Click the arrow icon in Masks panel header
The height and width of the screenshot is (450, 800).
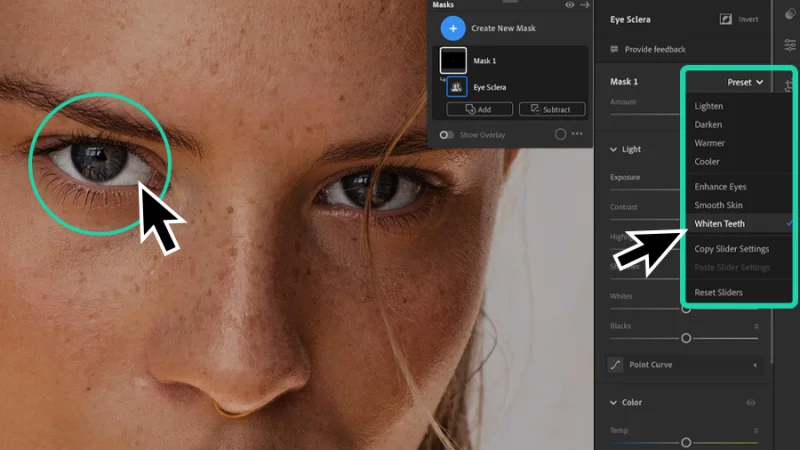tap(585, 5)
